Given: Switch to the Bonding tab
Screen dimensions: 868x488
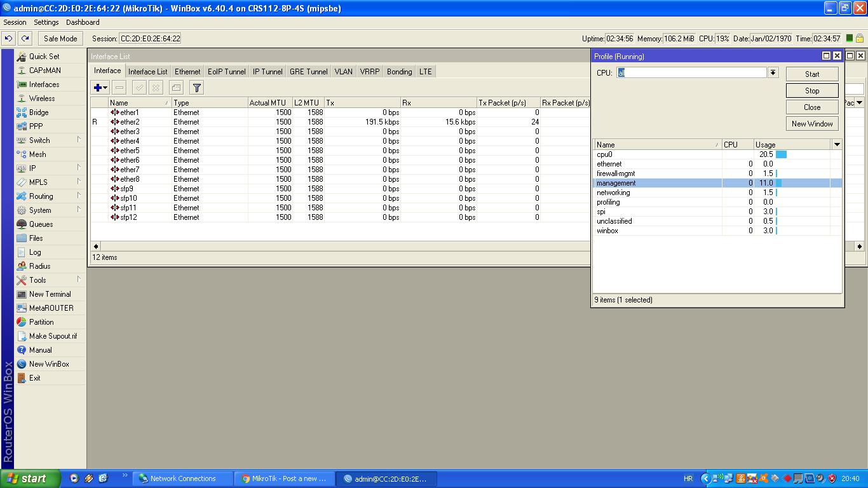Looking at the screenshot, I should pos(400,72).
